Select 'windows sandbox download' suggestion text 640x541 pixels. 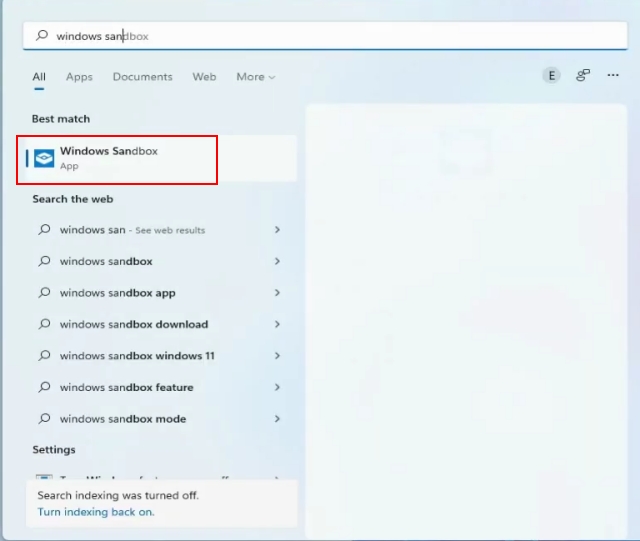[134, 324]
